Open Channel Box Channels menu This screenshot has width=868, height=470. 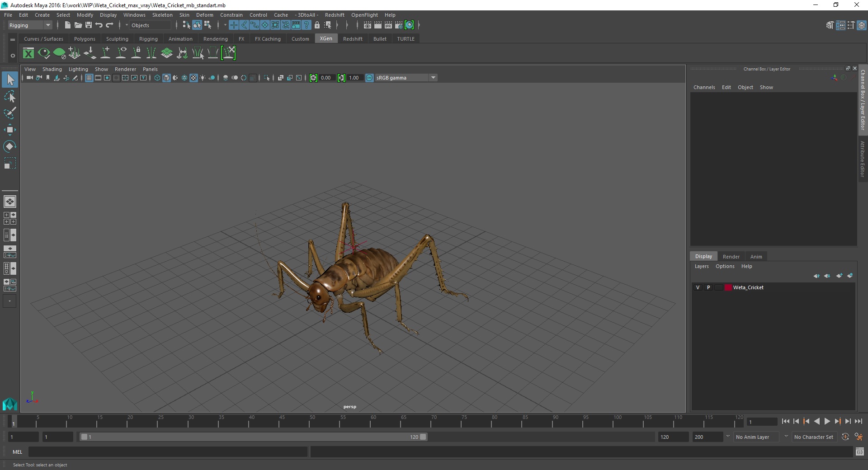click(x=704, y=87)
